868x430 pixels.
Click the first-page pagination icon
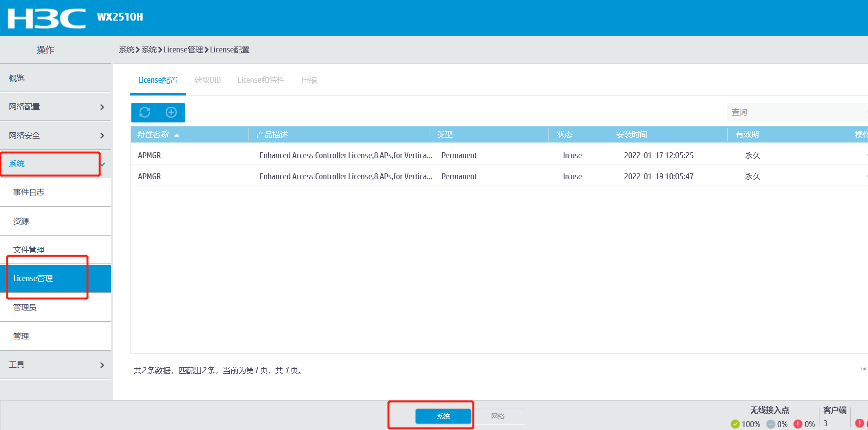coord(863,369)
